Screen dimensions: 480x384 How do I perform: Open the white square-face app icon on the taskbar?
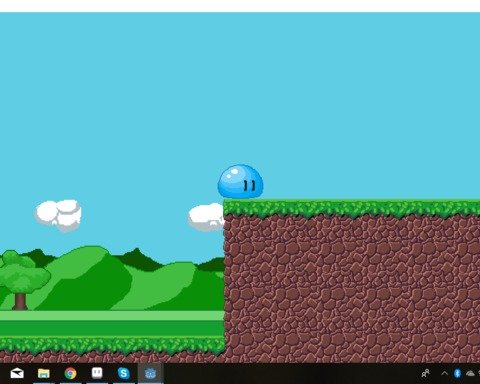97,373
